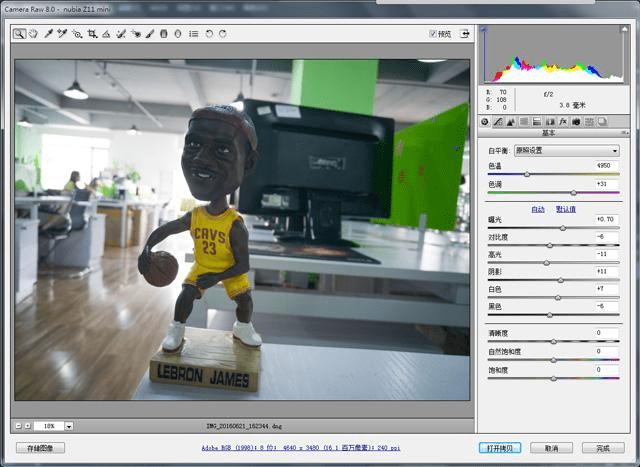
Task: Toggle the 预览 preview checkbox
Action: 433,34
